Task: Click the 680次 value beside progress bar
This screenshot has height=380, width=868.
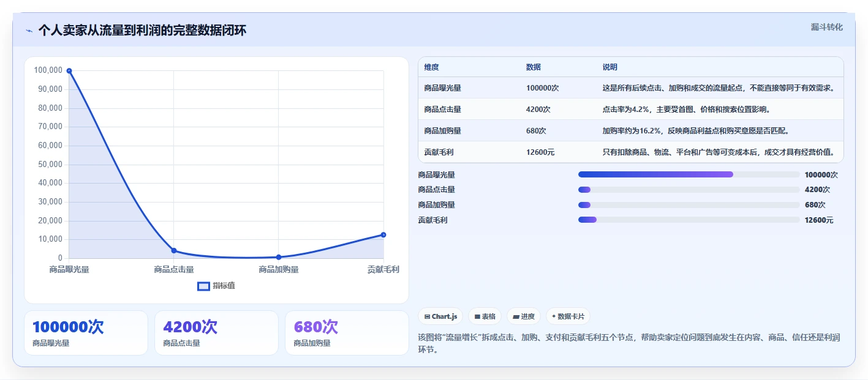Action: pyautogui.click(x=815, y=205)
